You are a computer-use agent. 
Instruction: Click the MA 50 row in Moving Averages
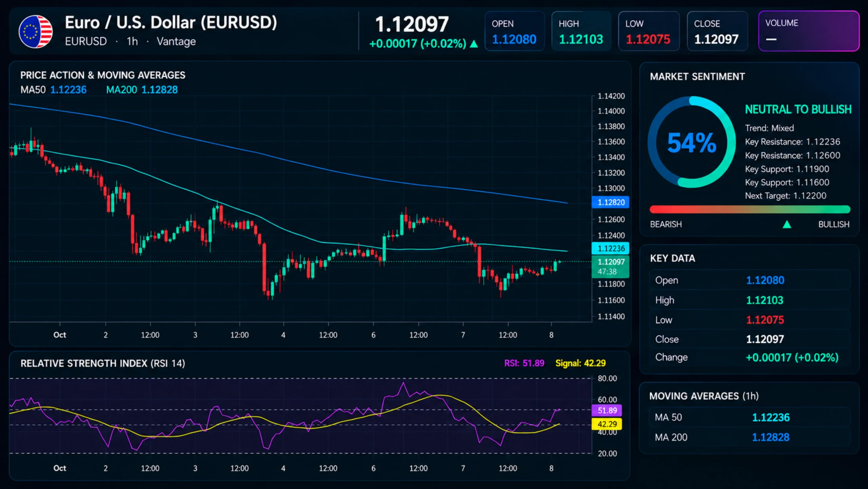[x=750, y=417]
